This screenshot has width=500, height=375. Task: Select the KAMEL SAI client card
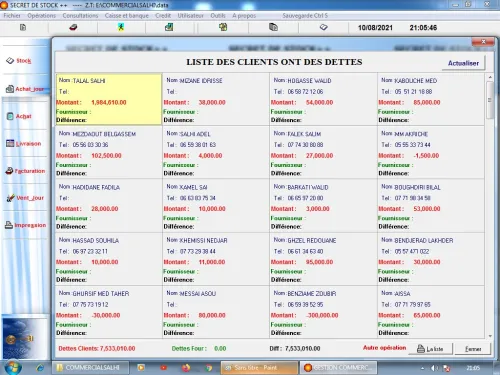coord(216,206)
